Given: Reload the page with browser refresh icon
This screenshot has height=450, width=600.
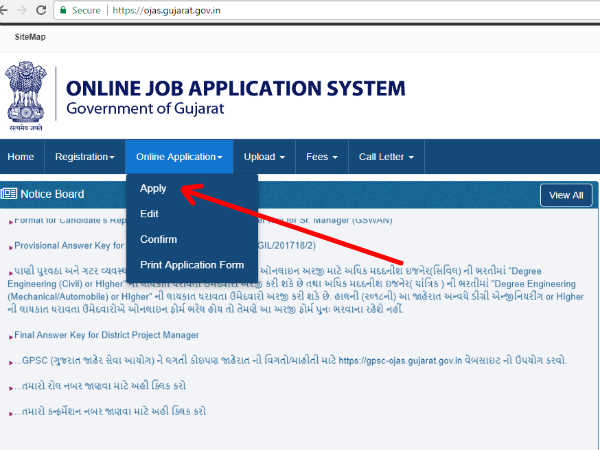Looking at the screenshot, I should [41, 10].
